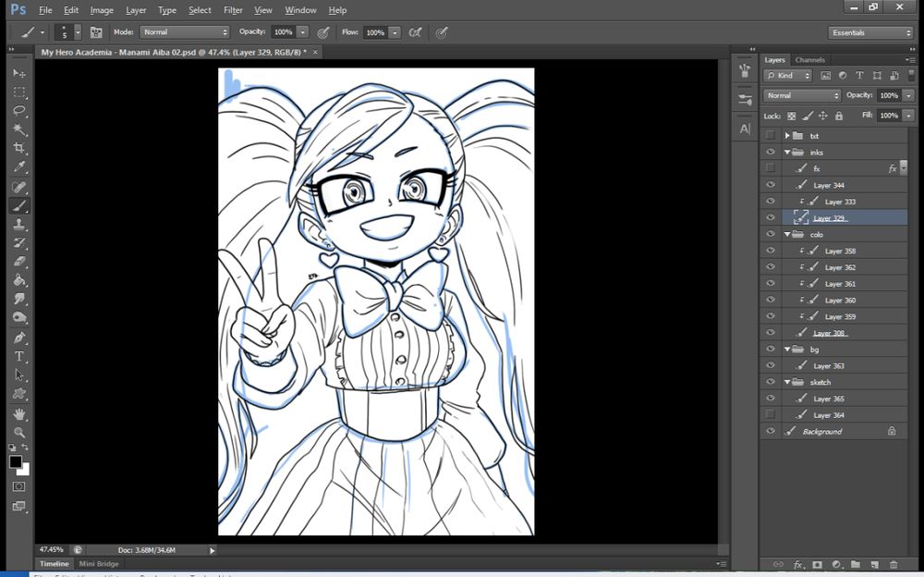924x577 pixels.
Task: Select the Eyedropper tool
Action: click(x=18, y=167)
